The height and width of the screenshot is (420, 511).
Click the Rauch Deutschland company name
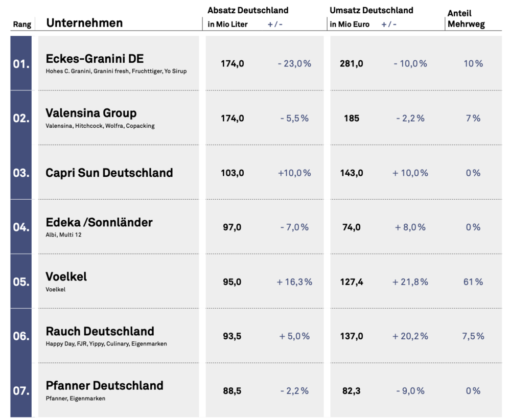100,331
